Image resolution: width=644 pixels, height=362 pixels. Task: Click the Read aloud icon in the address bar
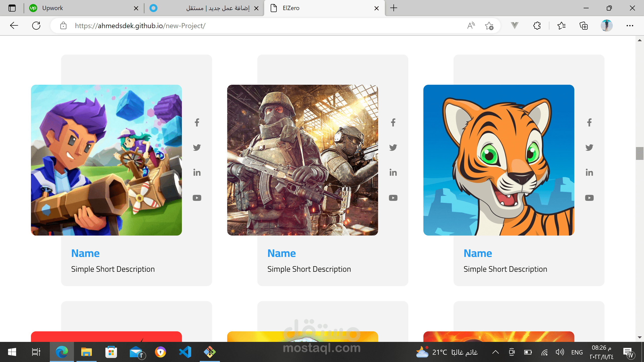(471, 26)
